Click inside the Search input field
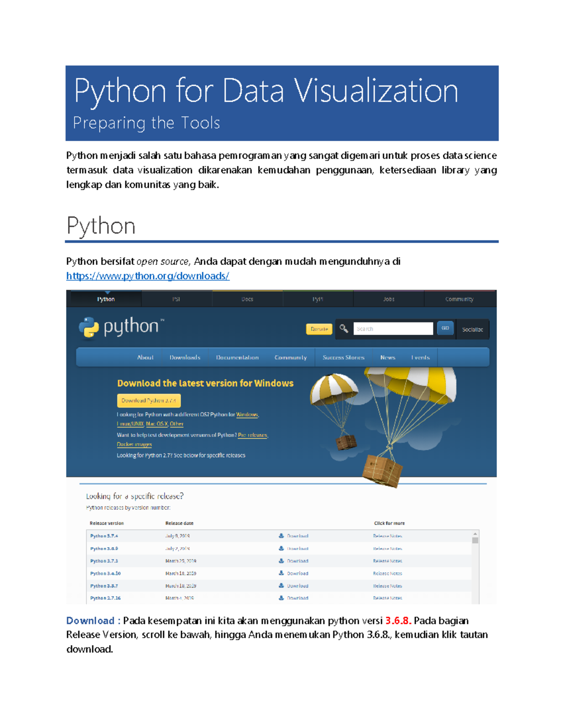This screenshot has height=728, width=563. coord(393,329)
